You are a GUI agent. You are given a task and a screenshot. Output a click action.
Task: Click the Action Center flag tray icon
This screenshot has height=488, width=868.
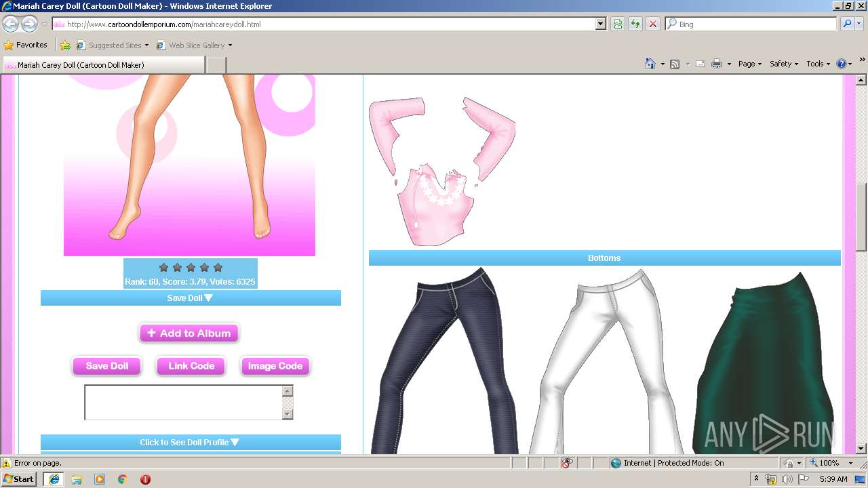pyautogui.click(x=804, y=479)
